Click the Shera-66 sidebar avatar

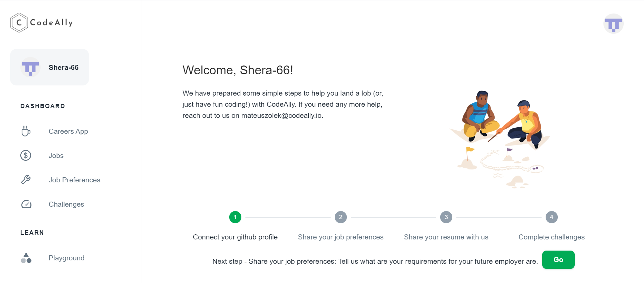point(30,68)
